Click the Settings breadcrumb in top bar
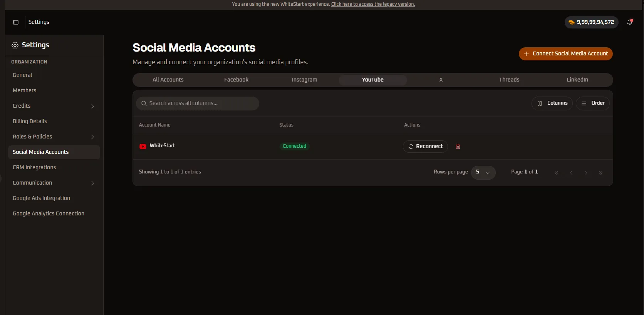The height and width of the screenshot is (315, 644). (39, 22)
